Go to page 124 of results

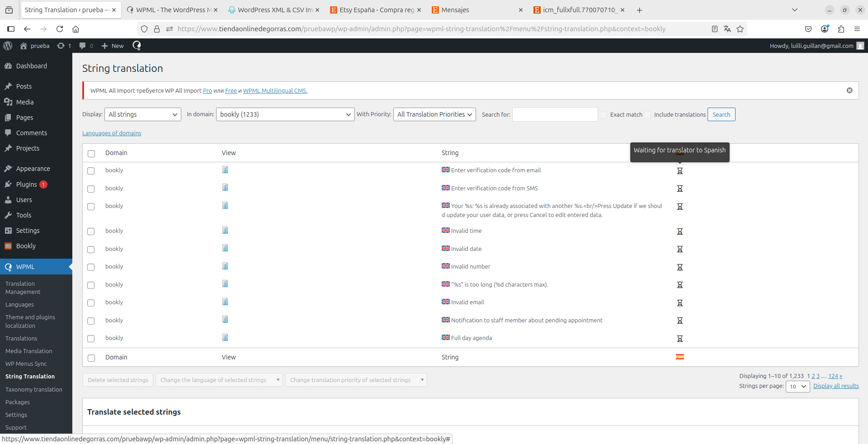pyautogui.click(x=833, y=376)
